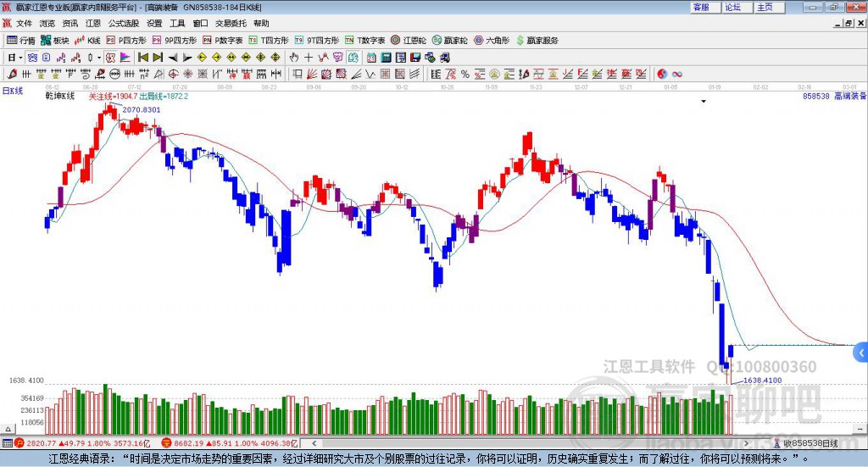Select the hand pan tool
The image size is (868, 467).
point(294,58)
